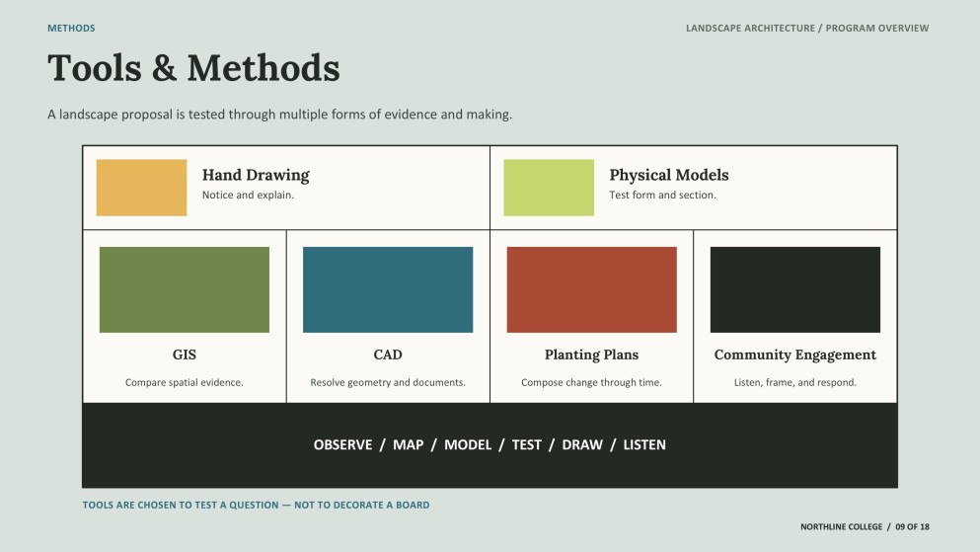Click the word 'MODEL' in the dark banner
The height and width of the screenshot is (552, 980).
(x=468, y=444)
